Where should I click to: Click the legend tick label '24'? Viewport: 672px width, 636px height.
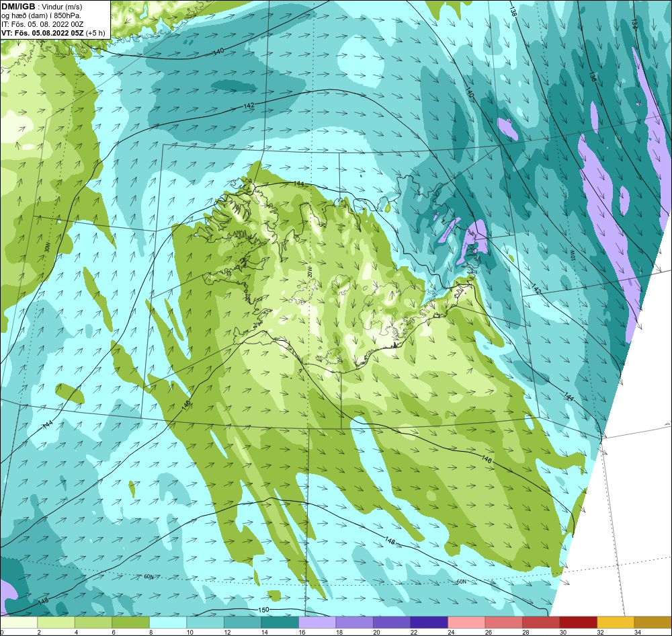[451, 632]
